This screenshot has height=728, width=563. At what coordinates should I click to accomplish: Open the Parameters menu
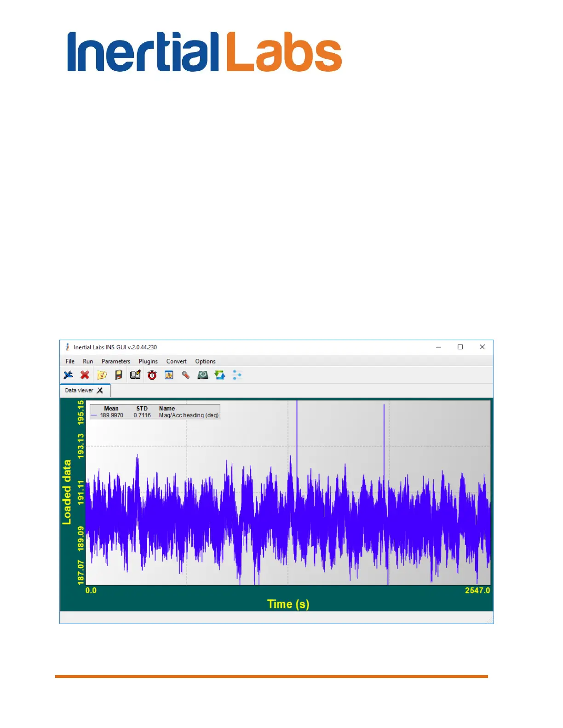(x=116, y=361)
